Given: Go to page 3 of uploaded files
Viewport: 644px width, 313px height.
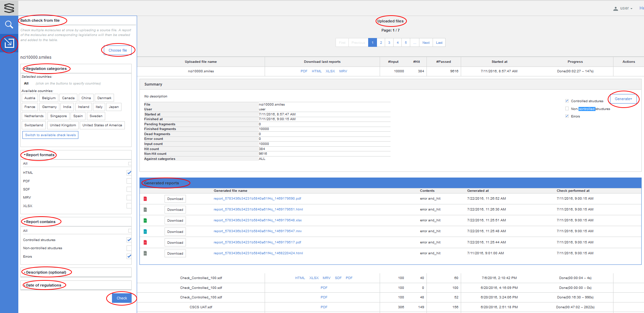Looking at the screenshot, I should point(389,43).
